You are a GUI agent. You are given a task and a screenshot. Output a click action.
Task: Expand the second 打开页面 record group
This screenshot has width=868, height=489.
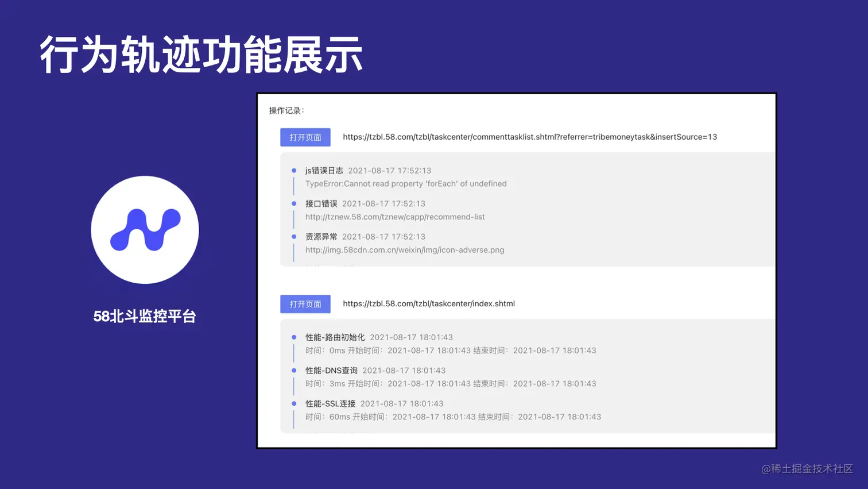click(305, 303)
